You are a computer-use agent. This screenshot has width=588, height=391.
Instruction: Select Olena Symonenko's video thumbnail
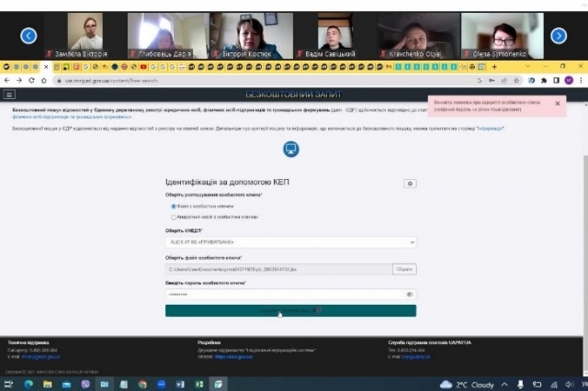[503, 36]
